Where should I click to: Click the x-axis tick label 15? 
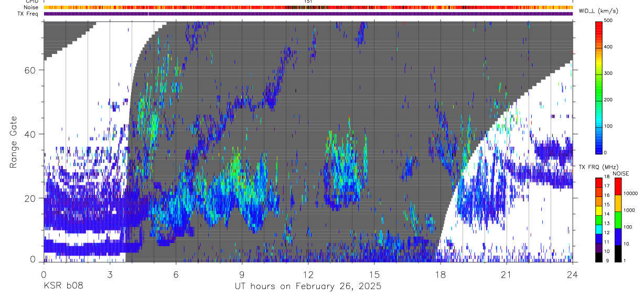374,274
